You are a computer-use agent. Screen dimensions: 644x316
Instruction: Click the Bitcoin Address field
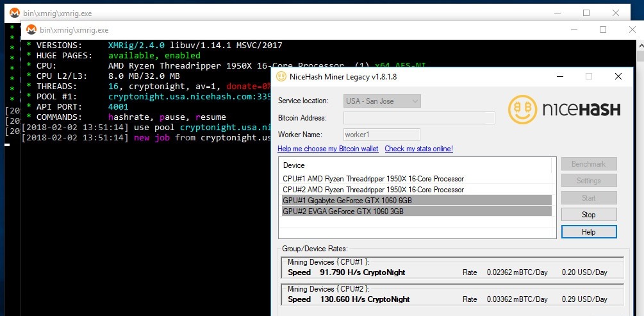(419, 118)
